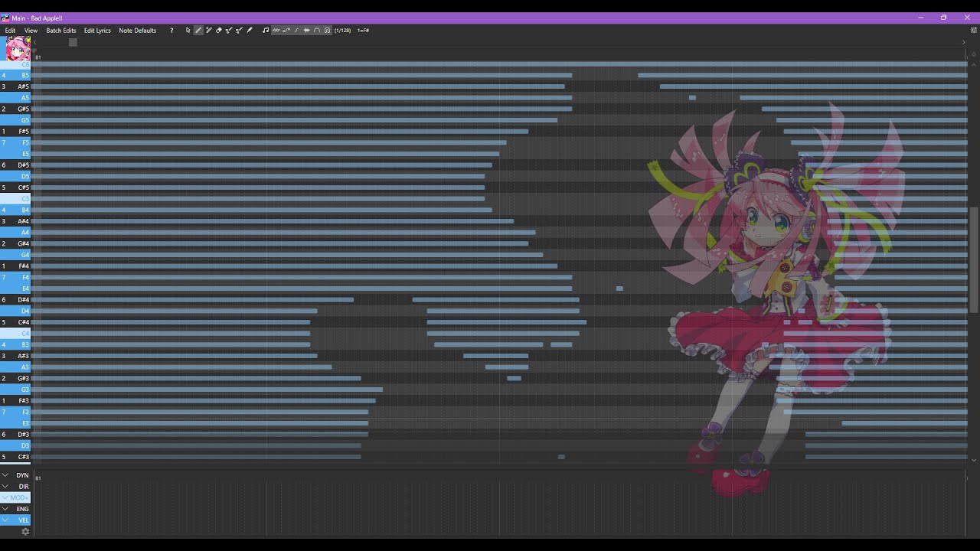Toggle vibrato display wave icon
980x551 pixels.
[276, 31]
